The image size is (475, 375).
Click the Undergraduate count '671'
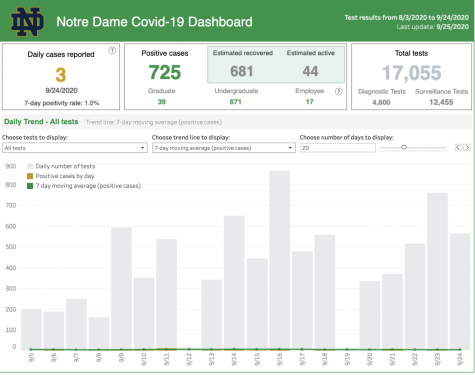pos(235,102)
